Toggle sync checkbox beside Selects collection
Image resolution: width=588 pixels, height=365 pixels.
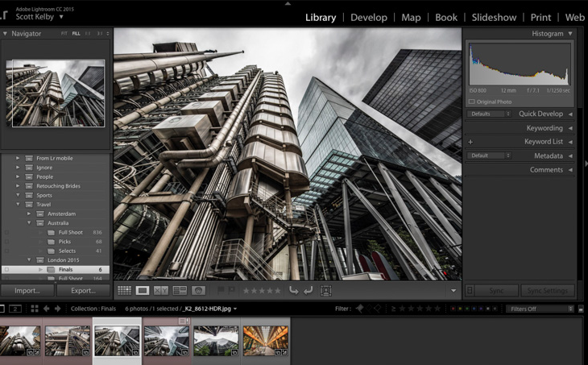tap(6, 251)
